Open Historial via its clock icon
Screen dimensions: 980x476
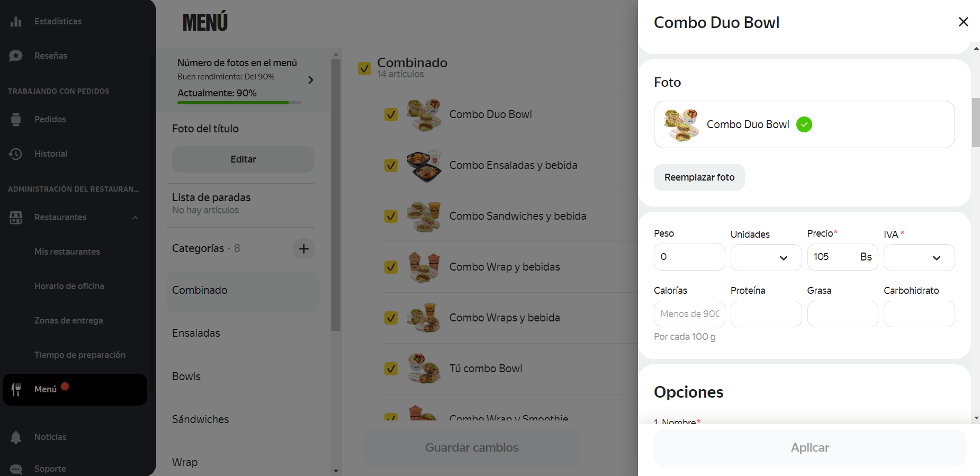[x=15, y=154]
